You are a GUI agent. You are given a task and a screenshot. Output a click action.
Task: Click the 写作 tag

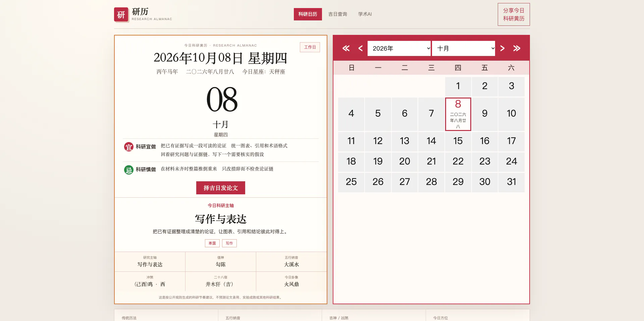coord(229,243)
